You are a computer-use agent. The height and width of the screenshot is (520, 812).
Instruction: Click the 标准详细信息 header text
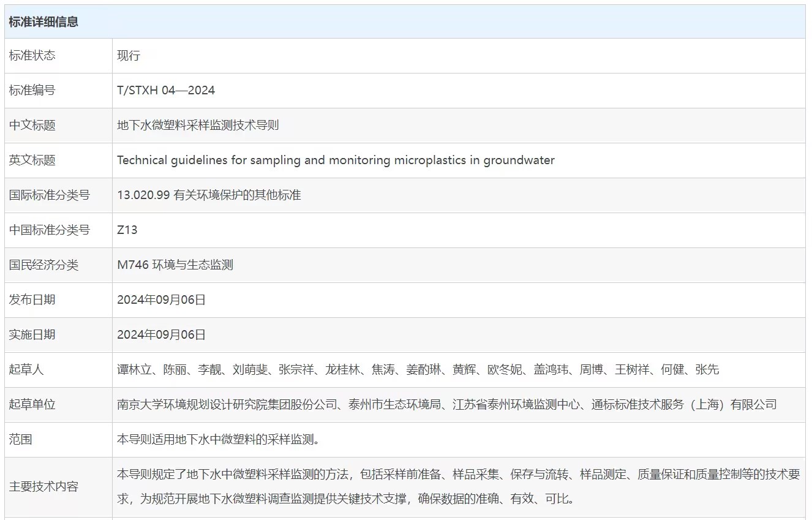pyautogui.click(x=43, y=22)
